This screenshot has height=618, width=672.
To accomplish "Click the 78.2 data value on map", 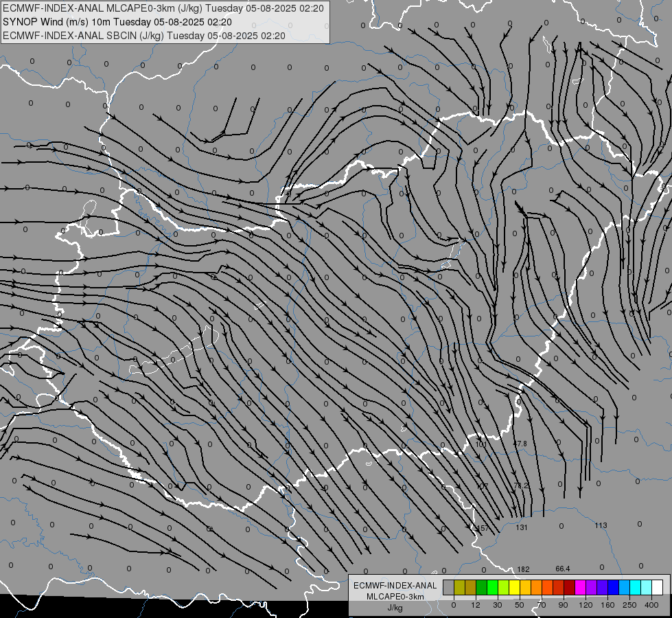I will pyautogui.click(x=521, y=485).
